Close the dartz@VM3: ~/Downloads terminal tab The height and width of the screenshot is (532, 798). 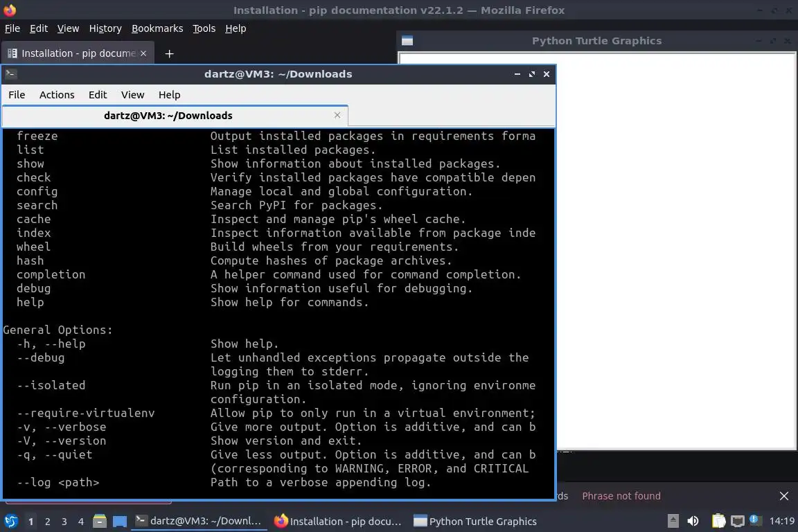point(337,115)
